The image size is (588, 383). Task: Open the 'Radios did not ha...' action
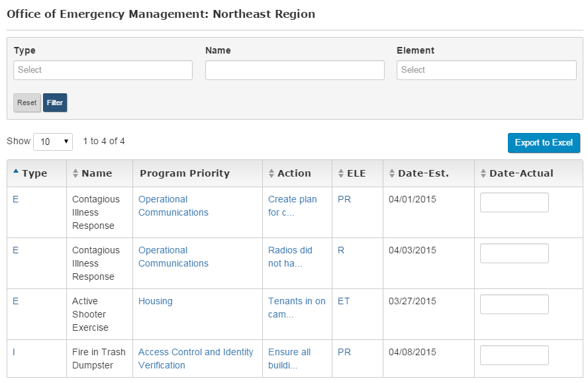[x=290, y=257]
